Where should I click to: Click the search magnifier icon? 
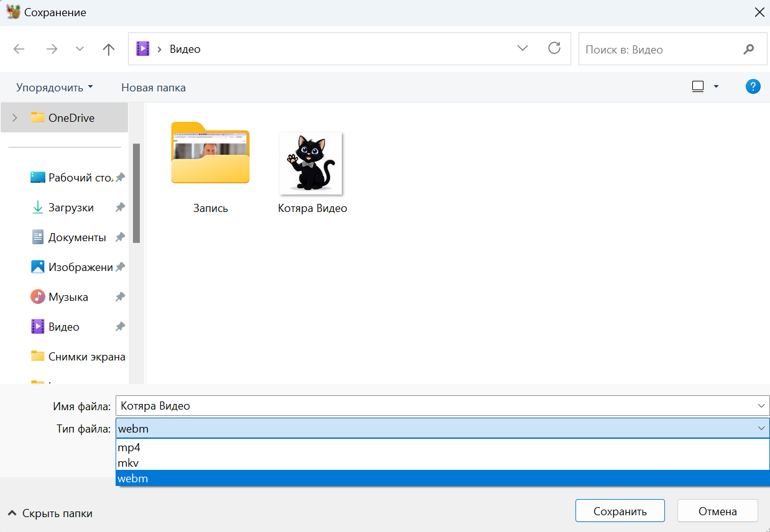pos(749,50)
